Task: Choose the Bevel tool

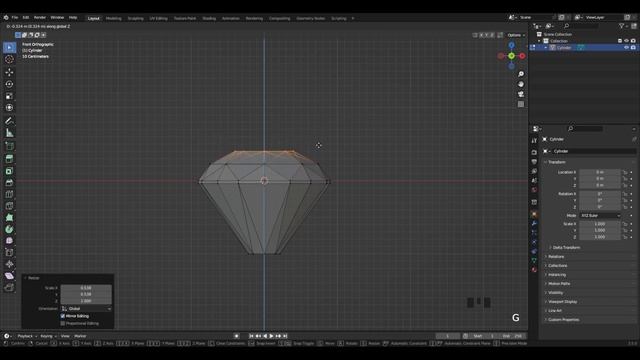Action: click(9, 182)
